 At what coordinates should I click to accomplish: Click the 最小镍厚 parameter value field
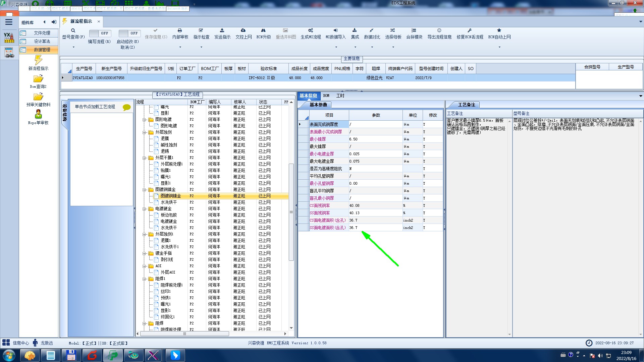coord(375,139)
